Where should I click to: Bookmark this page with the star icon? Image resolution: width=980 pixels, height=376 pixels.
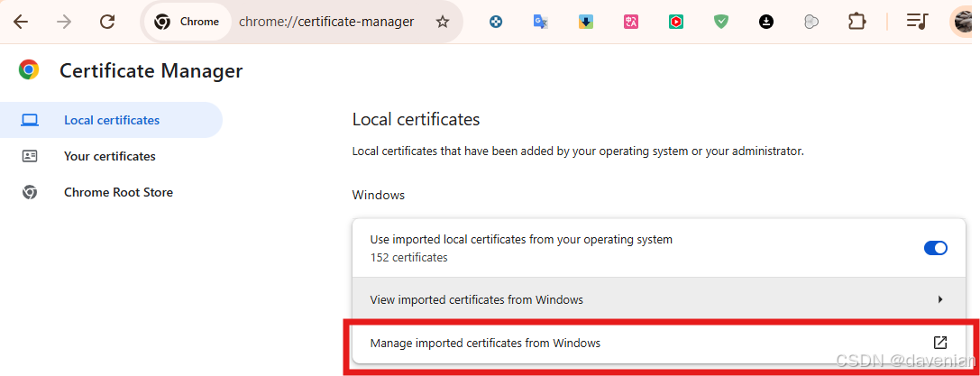443,23
